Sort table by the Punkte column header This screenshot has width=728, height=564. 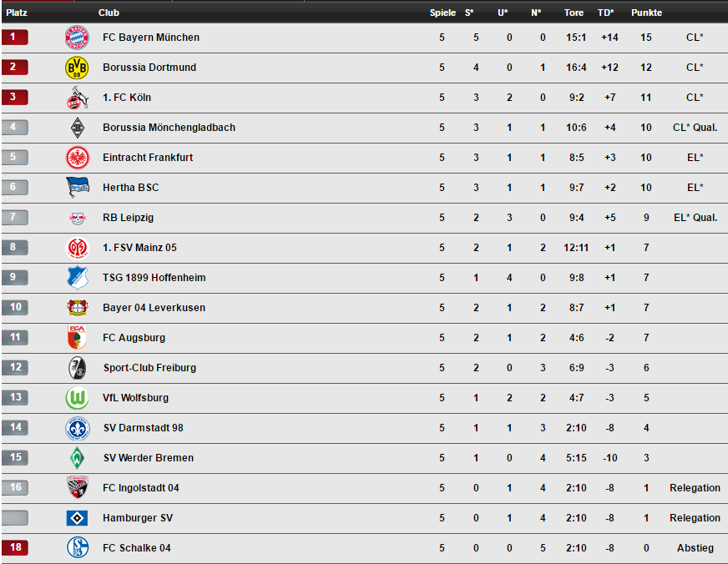tap(646, 13)
